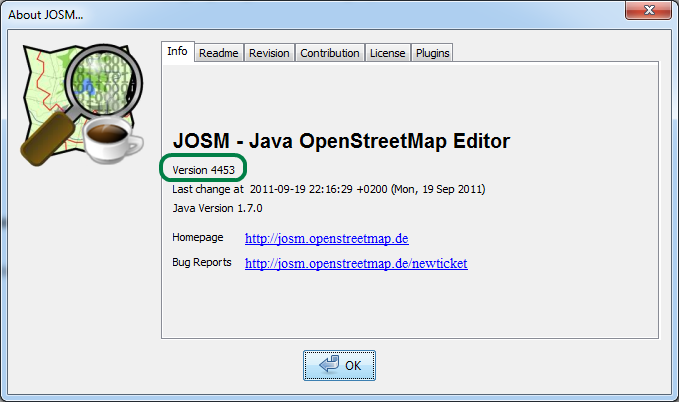
Task: Switch to the Info tab
Action: click(177, 52)
